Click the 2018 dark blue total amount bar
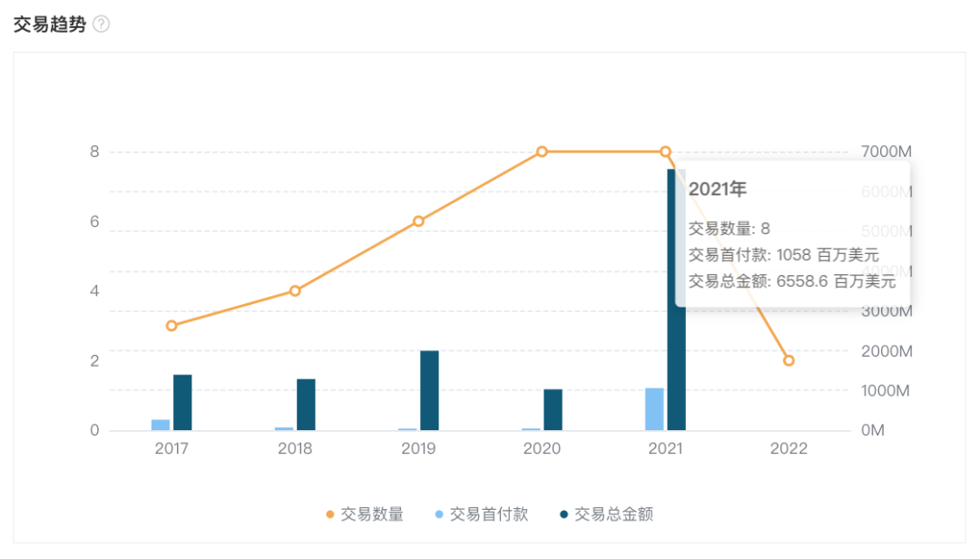Screen dimensions: 980x559 pyautogui.click(x=306, y=405)
